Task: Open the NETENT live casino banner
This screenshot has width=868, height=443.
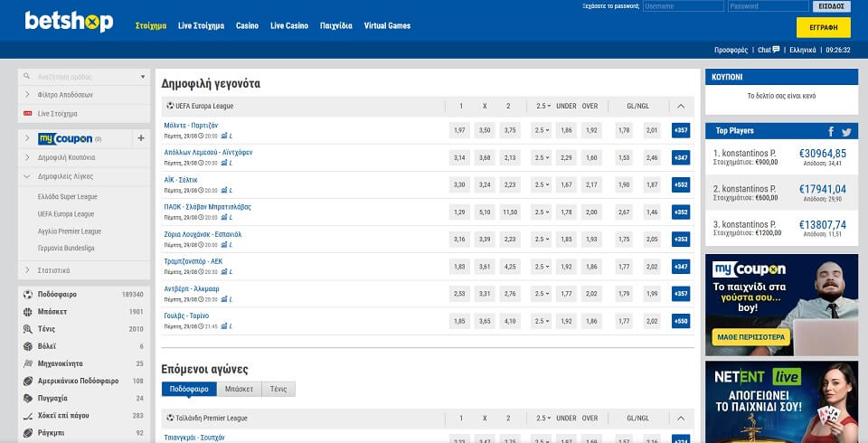Action: tap(781, 402)
